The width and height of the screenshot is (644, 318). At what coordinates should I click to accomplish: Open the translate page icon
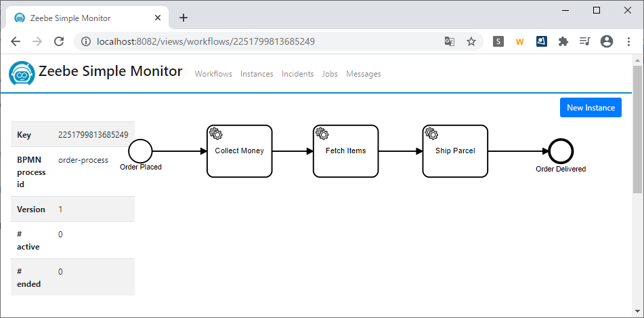[x=450, y=41]
